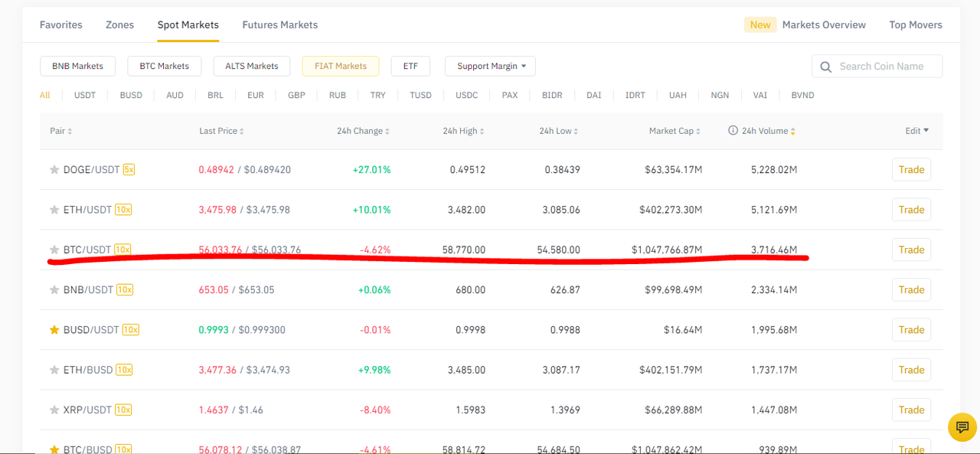980x454 pixels.
Task: Sort the table by Pair column
Action: coord(61,131)
